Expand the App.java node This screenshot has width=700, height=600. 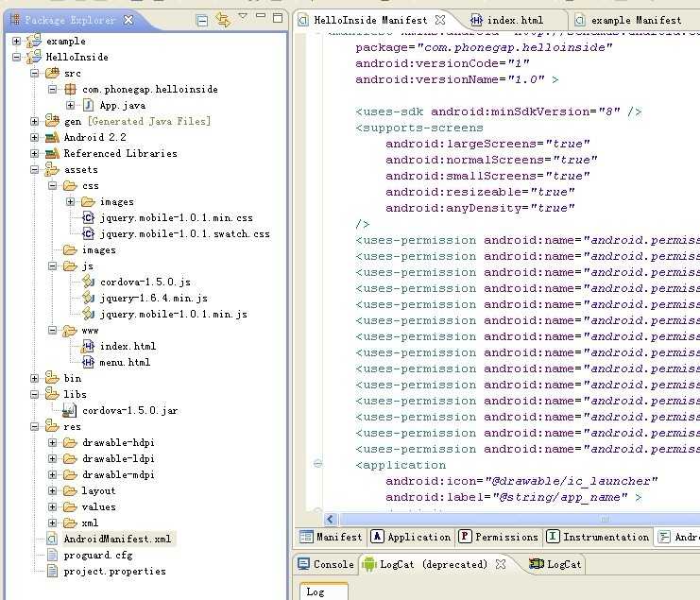point(70,106)
